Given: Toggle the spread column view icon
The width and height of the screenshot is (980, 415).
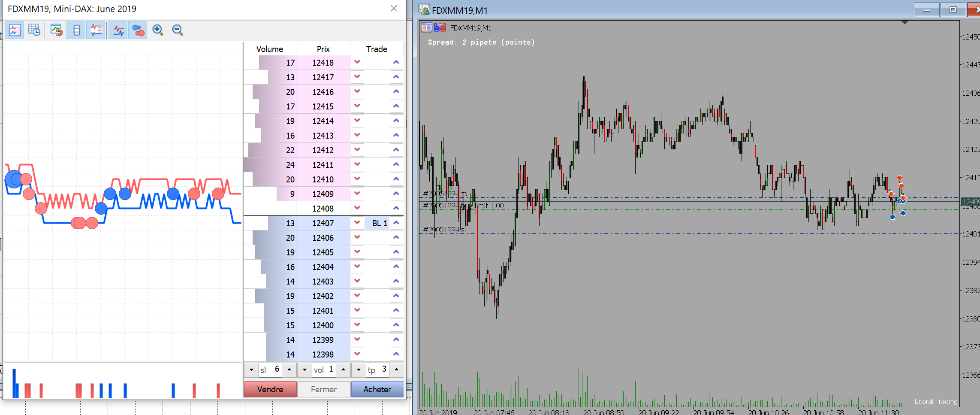Looking at the screenshot, I should pos(76,30).
